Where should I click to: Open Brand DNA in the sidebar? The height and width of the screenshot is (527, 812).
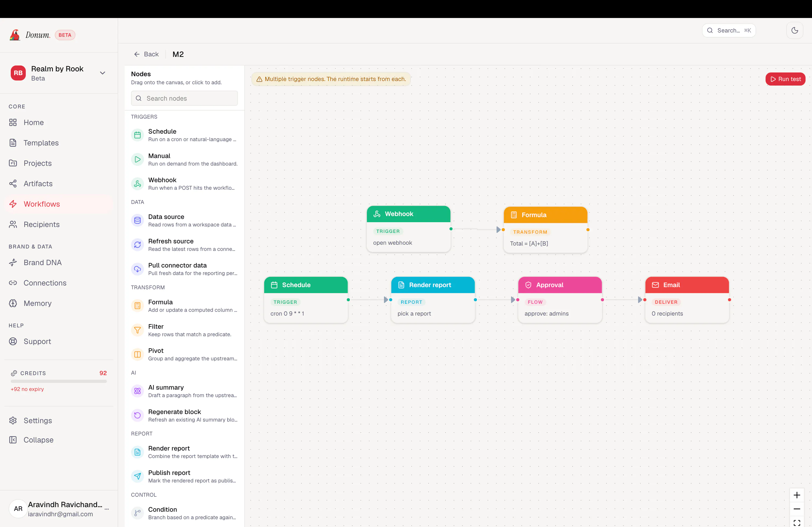click(x=59, y=262)
